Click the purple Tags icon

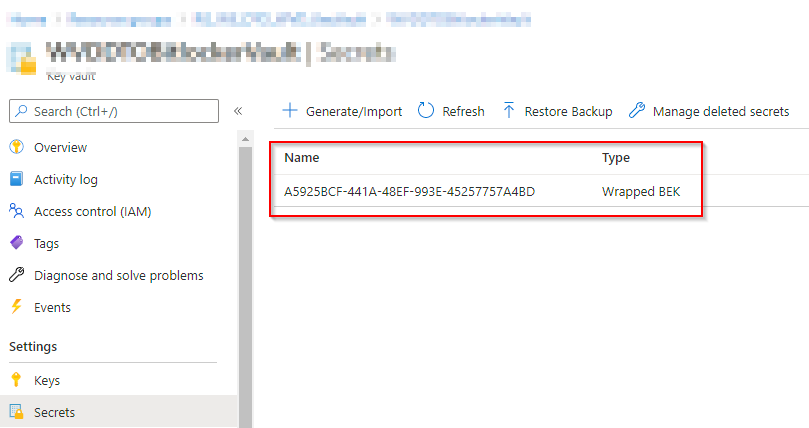point(16,243)
